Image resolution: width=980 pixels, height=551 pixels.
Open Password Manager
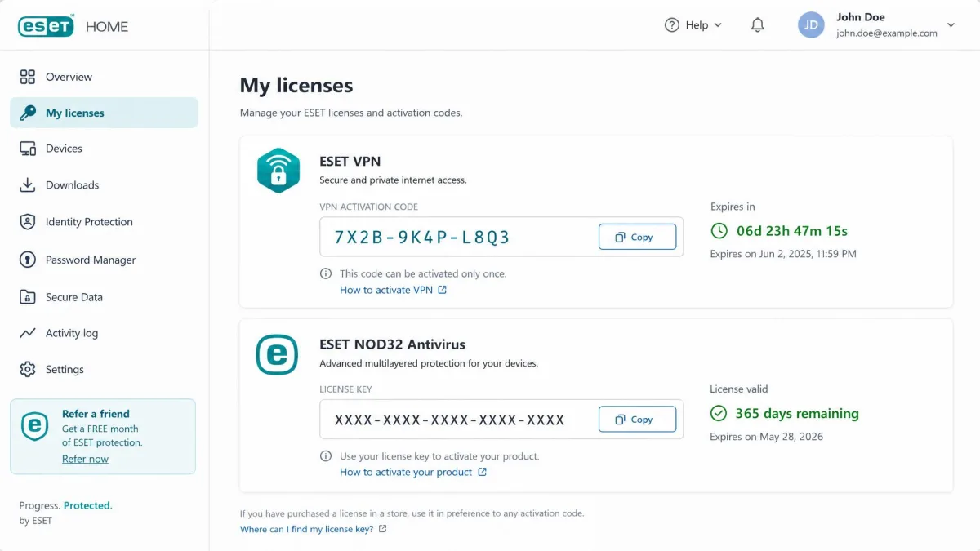(104, 260)
